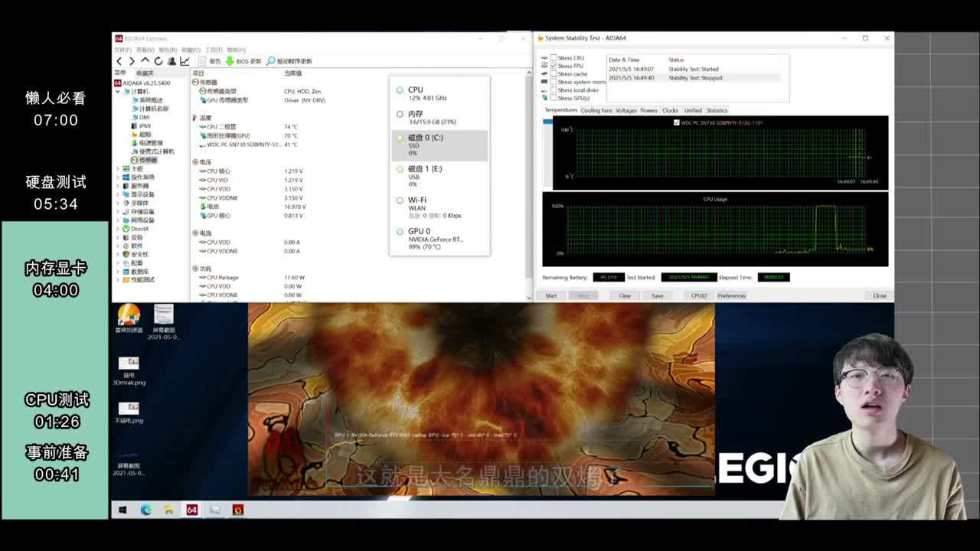Click the driver update magnifier icon
Viewport: 980px width, 551px height.
[x=270, y=61]
